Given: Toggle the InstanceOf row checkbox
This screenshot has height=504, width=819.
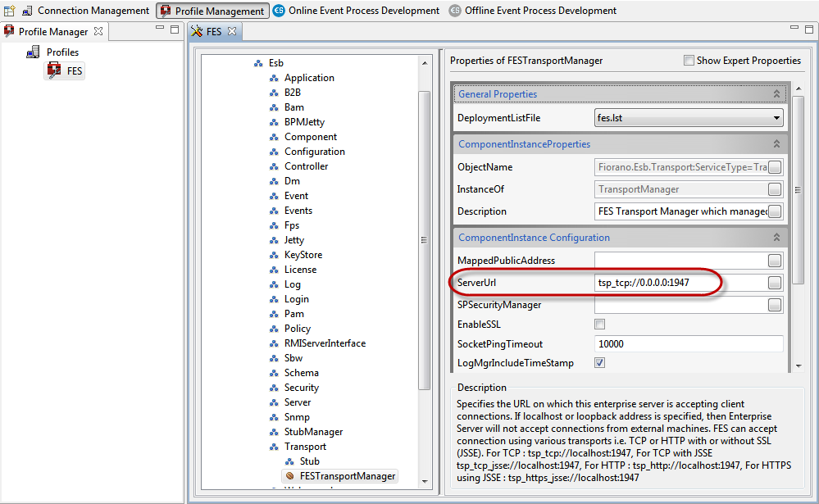Looking at the screenshot, I should [775, 189].
